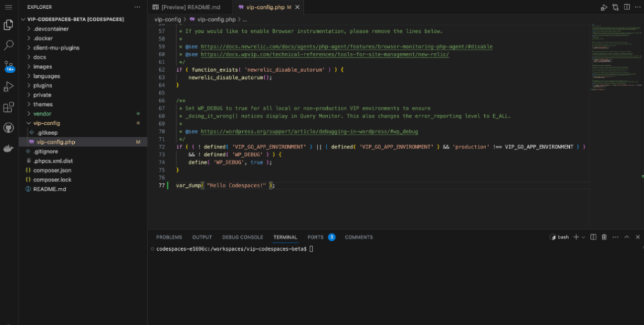Viewport: 644px width, 325px height.
Task: Follow the docs.wpvip.com link on line 60
Action: tap(325, 54)
